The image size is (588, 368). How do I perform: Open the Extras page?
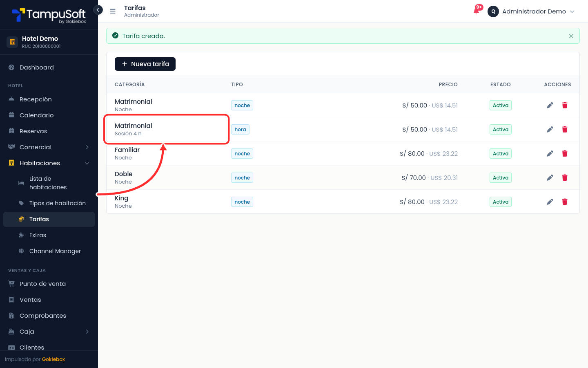point(49,235)
